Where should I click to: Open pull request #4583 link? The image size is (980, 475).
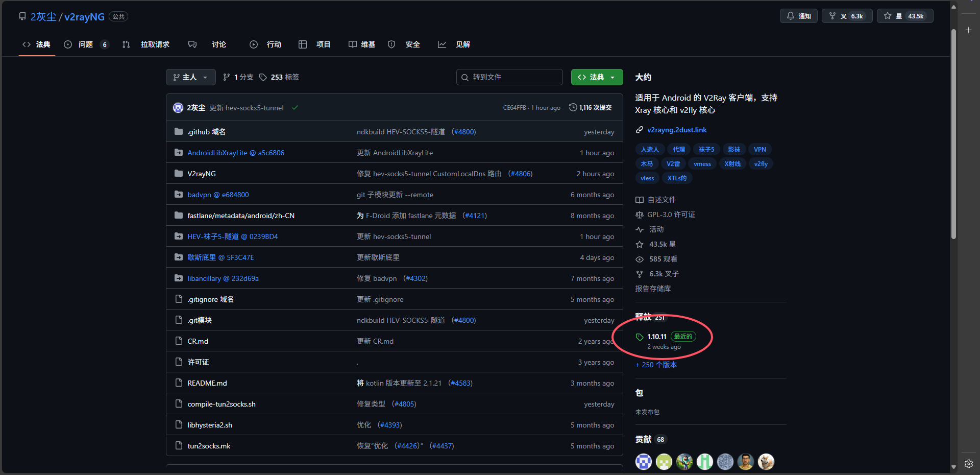pyautogui.click(x=460, y=383)
